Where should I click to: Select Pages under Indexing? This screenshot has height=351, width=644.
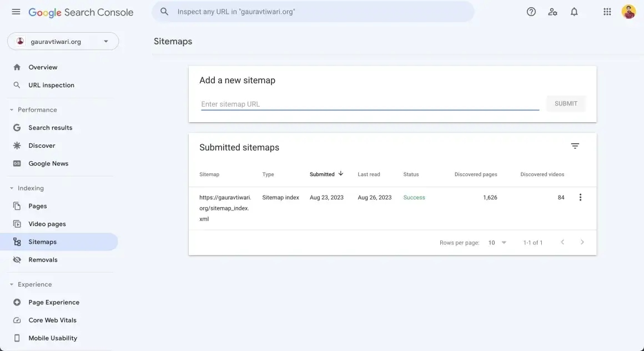coord(37,205)
